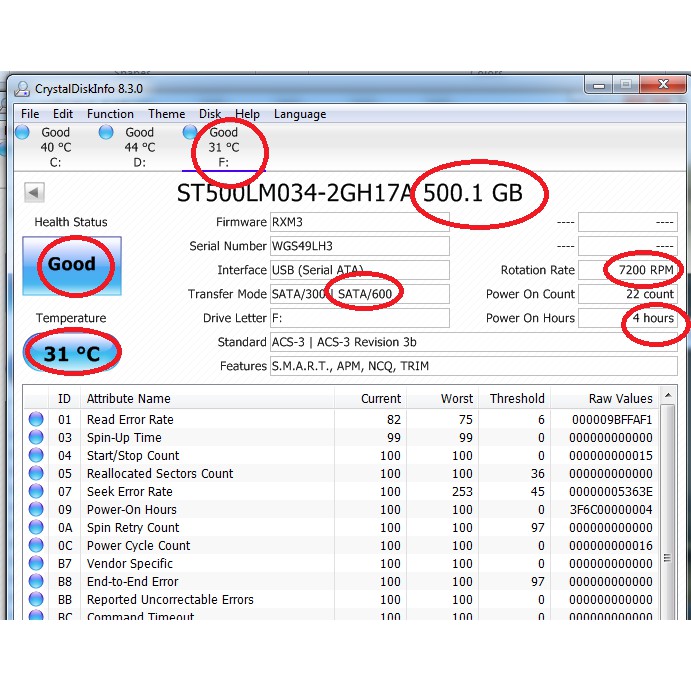Click status orb for Read Error Rate
Viewport: 691px width, 691px height.
click(x=36, y=420)
